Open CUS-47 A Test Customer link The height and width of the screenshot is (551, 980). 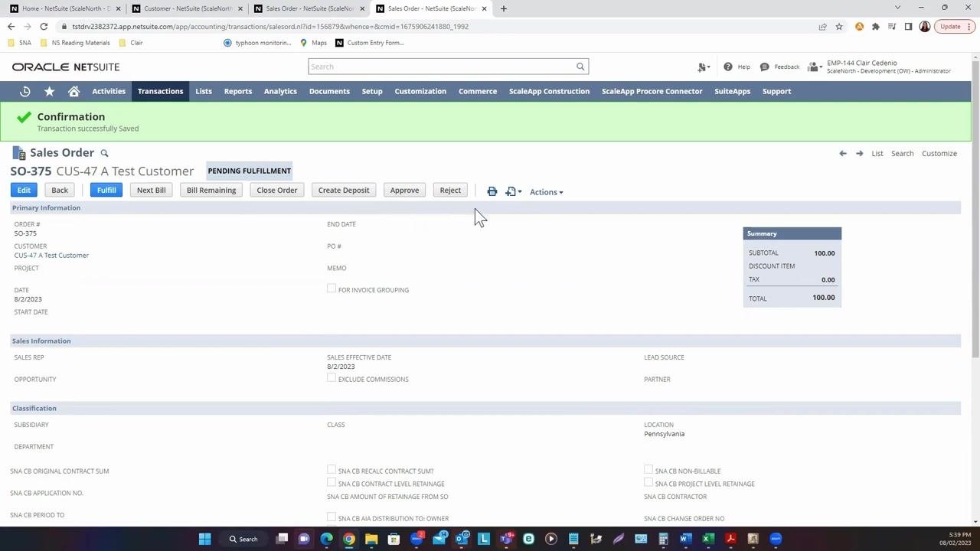tap(51, 255)
